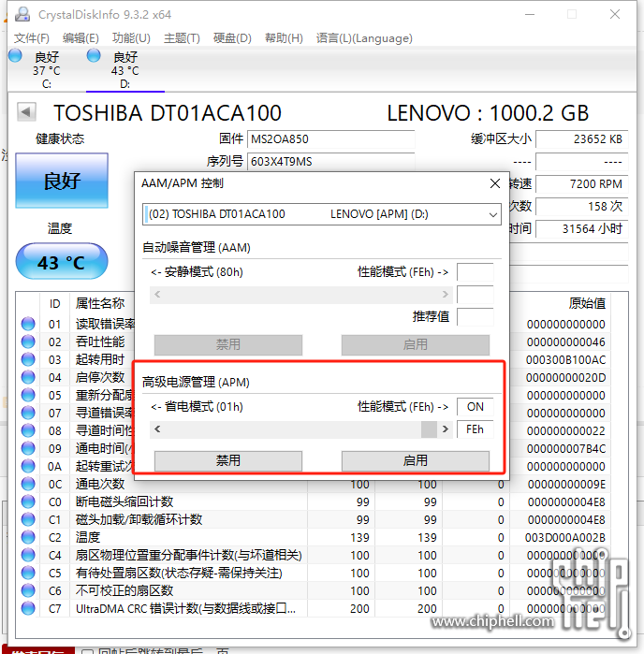Image resolution: width=644 pixels, height=654 pixels.
Task: Click the AAM section 启用 button
Action: pos(416,344)
